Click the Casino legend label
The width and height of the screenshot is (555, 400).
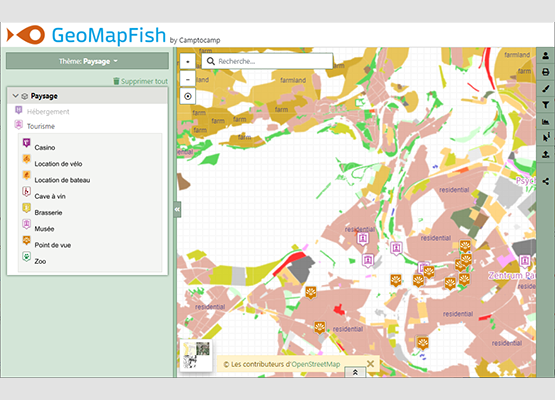tap(45, 148)
